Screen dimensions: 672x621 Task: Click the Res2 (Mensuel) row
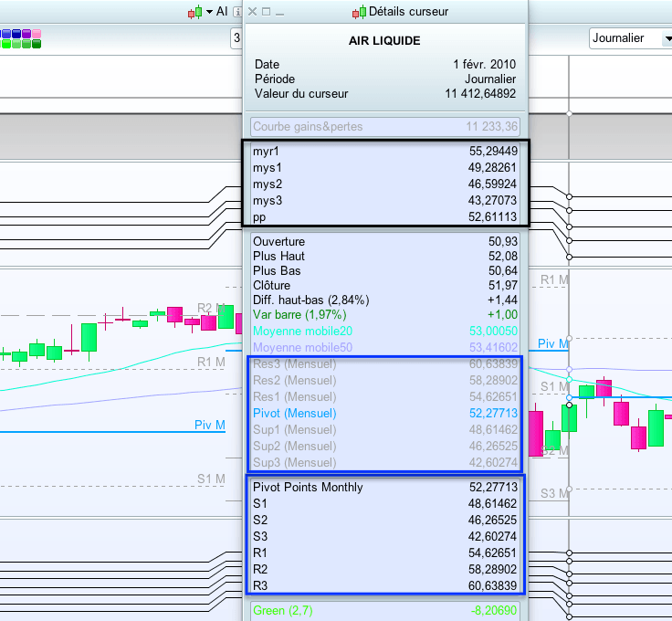[x=385, y=380]
